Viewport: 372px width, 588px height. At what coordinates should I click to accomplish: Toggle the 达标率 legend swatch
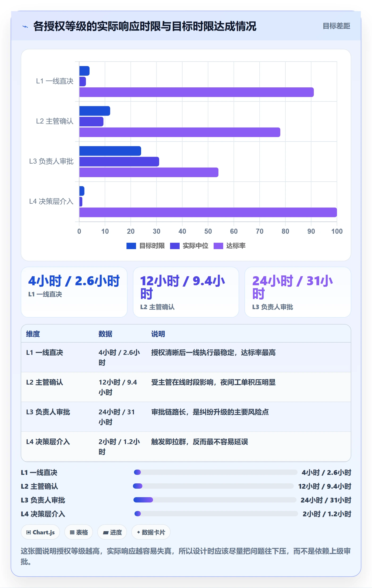pos(218,246)
